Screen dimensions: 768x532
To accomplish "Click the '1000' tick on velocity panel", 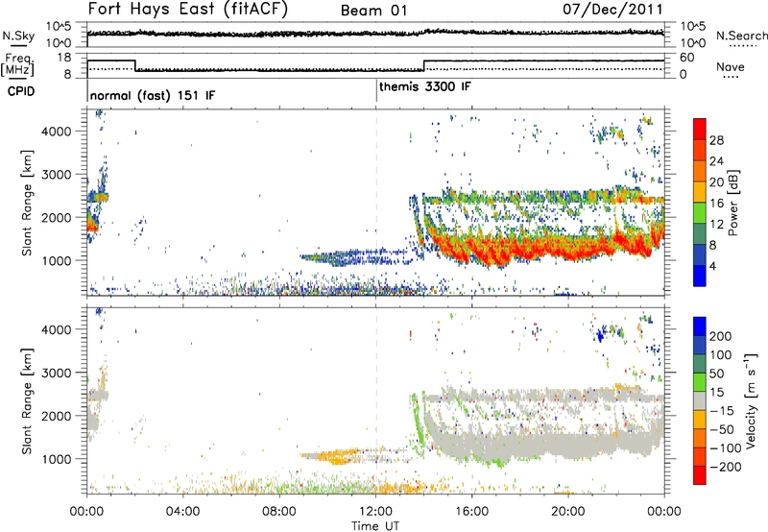I will 56,459.
